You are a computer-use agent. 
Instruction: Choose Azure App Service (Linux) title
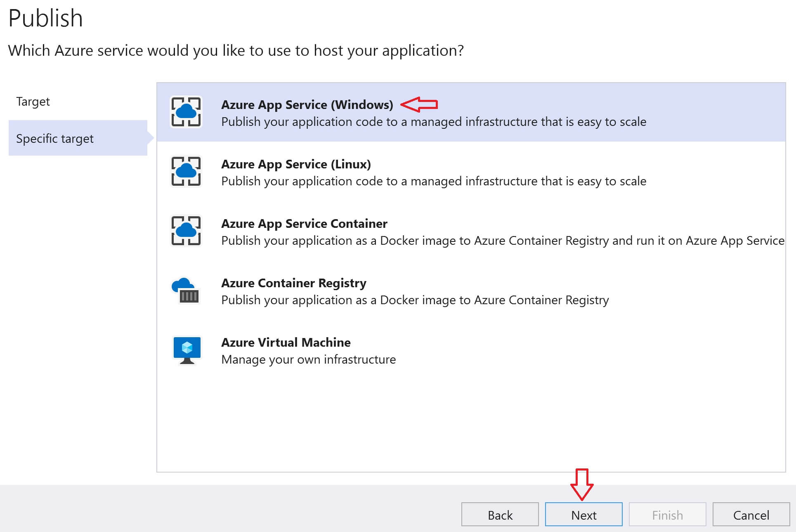[296, 164]
